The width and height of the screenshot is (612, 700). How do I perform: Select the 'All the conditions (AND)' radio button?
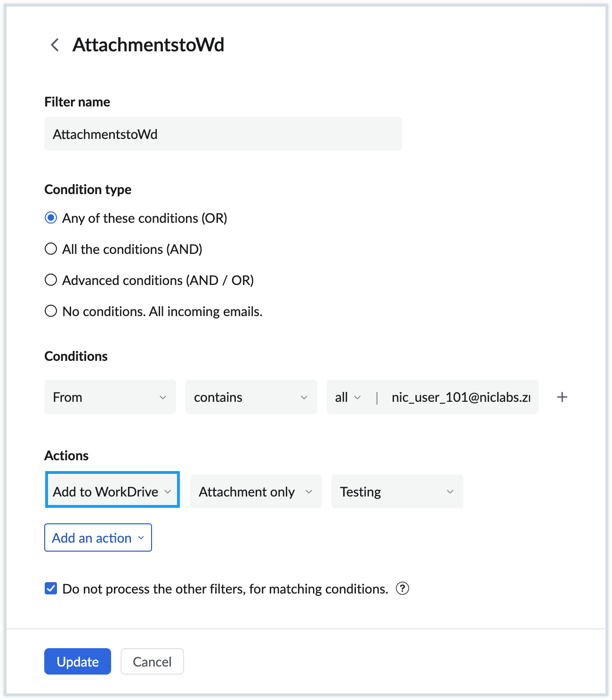[x=51, y=249]
